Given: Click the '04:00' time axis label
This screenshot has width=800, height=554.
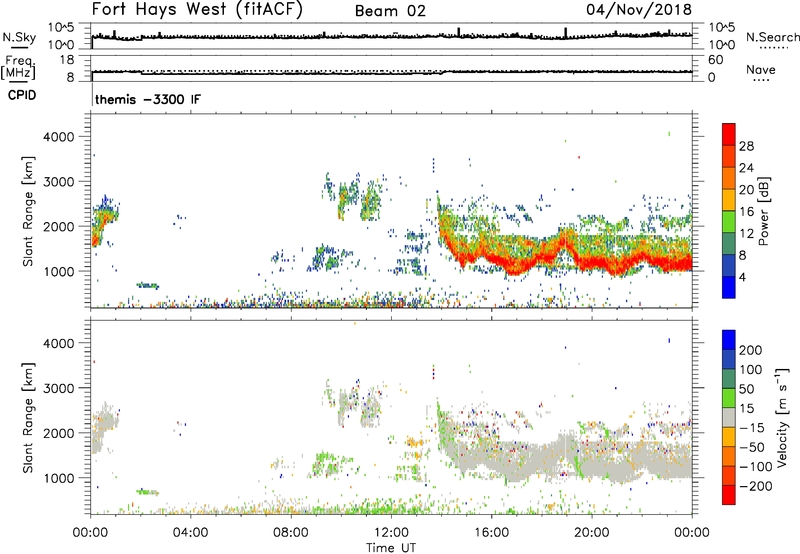Looking at the screenshot, I should 190,533.
